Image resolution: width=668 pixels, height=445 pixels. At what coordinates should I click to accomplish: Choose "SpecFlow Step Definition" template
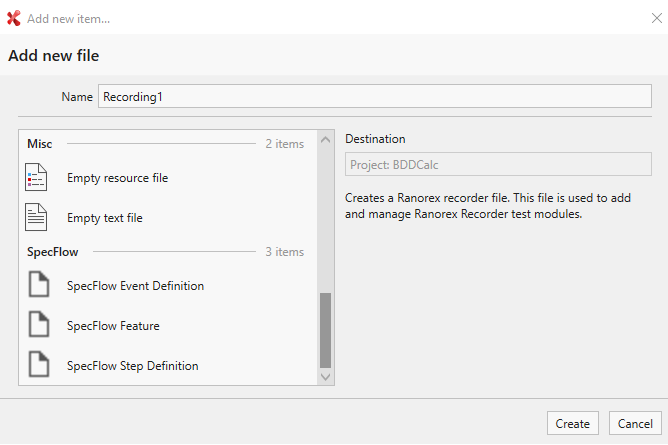coord(169,365)
